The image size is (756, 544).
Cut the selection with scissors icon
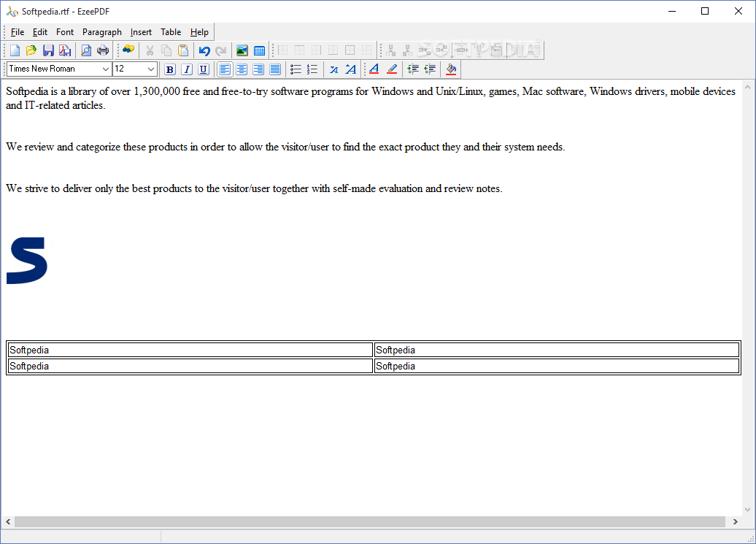(x=150, y=50)
